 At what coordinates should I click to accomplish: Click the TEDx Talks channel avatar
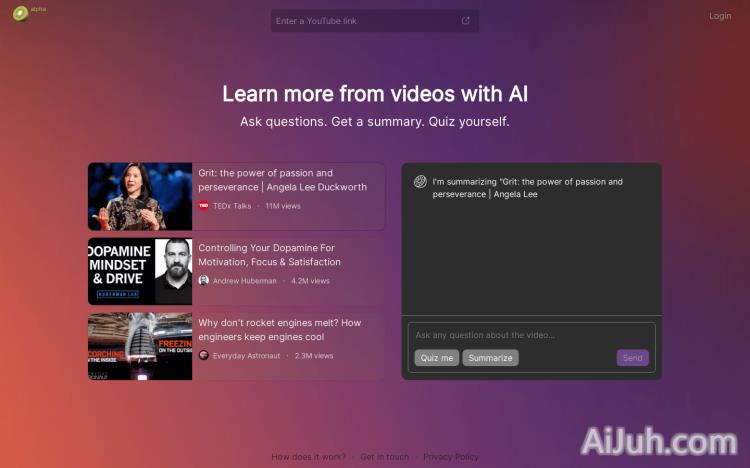pyautogui.click(x=204, y=206)
